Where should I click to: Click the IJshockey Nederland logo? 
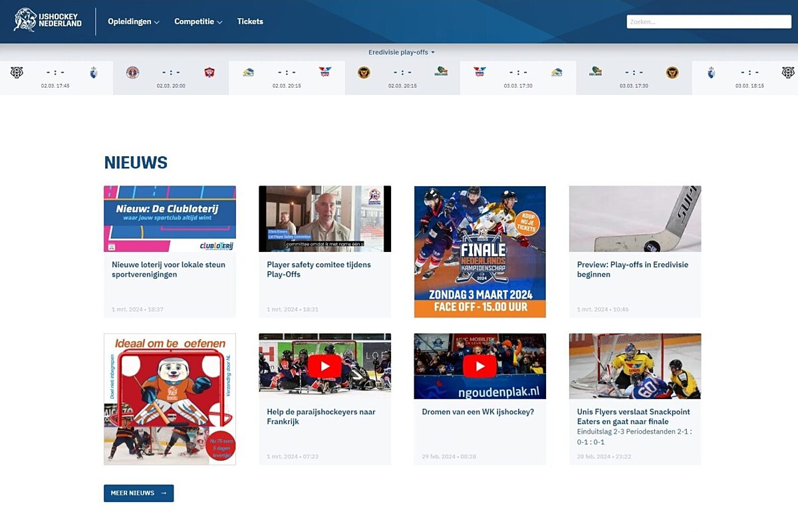(48, 21)
